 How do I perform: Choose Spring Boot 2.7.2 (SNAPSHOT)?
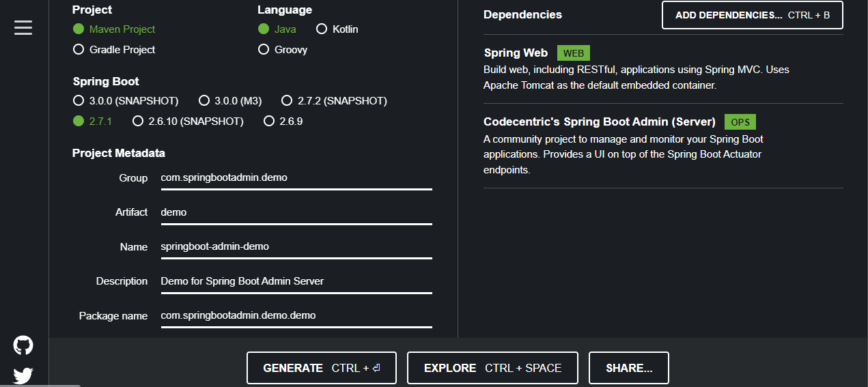click(287, 101)
